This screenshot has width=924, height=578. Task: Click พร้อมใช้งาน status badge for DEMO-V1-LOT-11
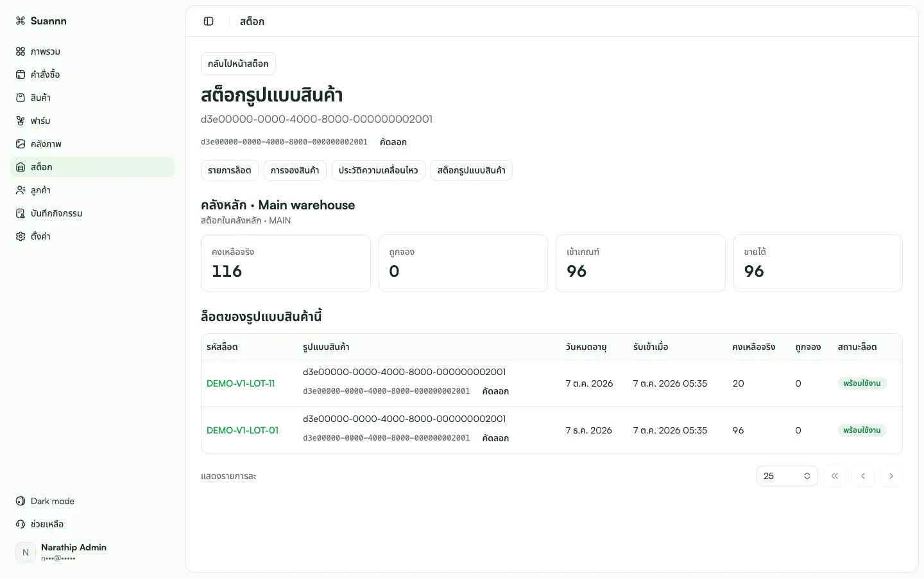(x=862, y=383)
